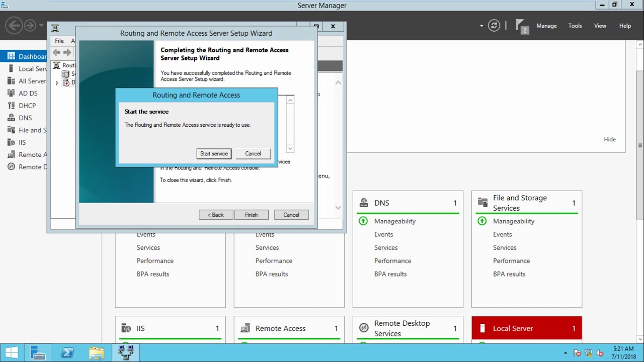This screenshot has height=362, width=644.
Task: Switch to Routing and Remote Access taskbar icon
Action: click(126, 353)
